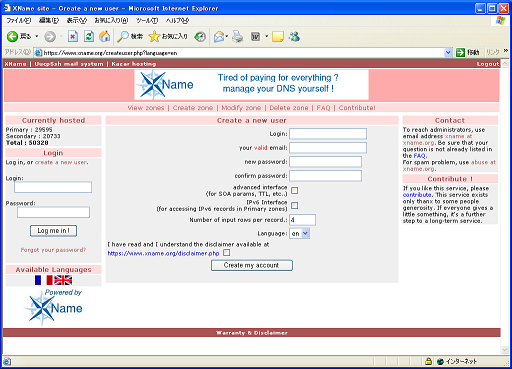Click the input rows per record field
This screenshot has width=512, height=369.
tap(302, 220)
